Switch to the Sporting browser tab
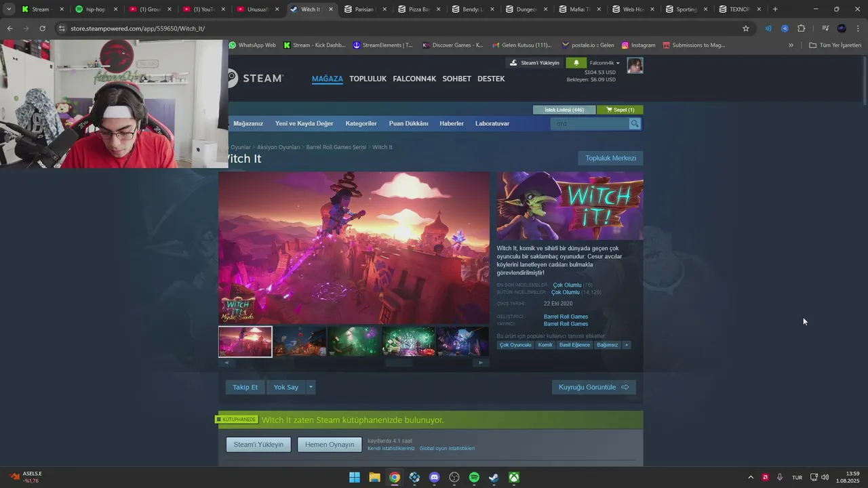 pos(686,9)
